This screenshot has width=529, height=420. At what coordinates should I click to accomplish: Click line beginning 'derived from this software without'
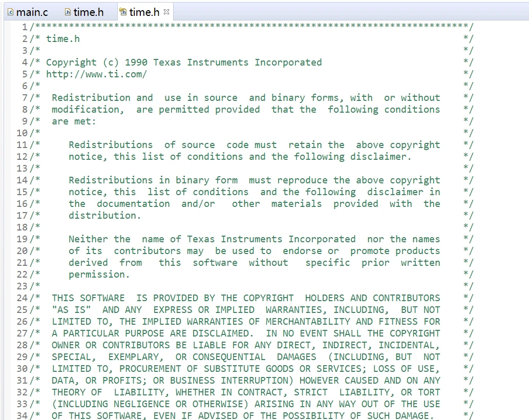[255, 263]
